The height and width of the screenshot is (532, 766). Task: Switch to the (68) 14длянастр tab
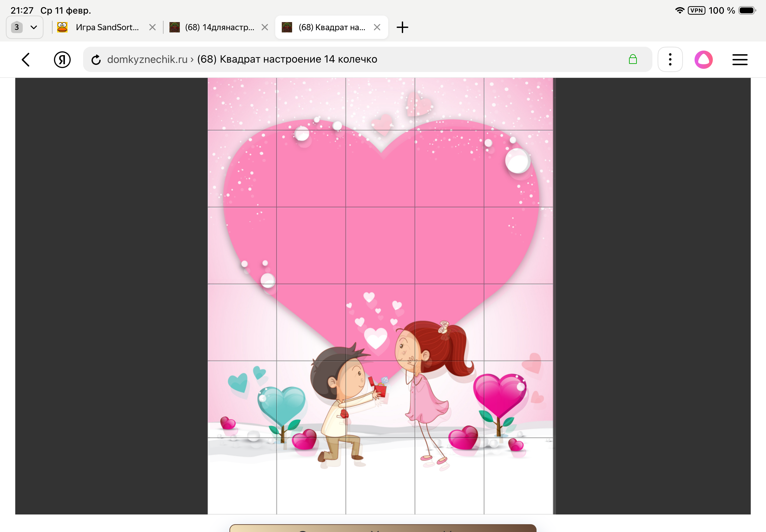[x=219, y=27]
